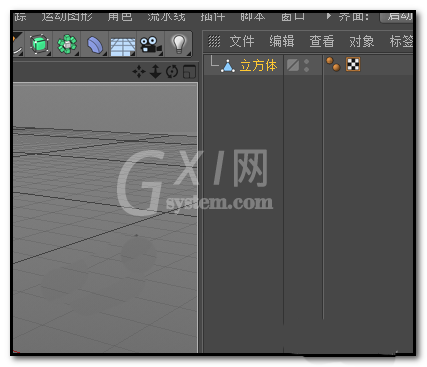The width and height of the screenshot is (427, 367).
Task: Open the 编辑 menu in object manager
Action: coord(282,41)
